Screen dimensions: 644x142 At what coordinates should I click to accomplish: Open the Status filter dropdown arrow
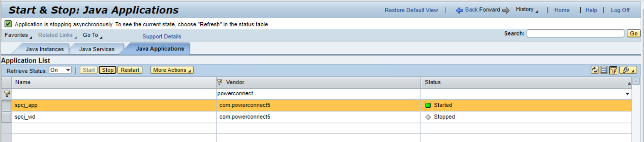coord(627,94)
